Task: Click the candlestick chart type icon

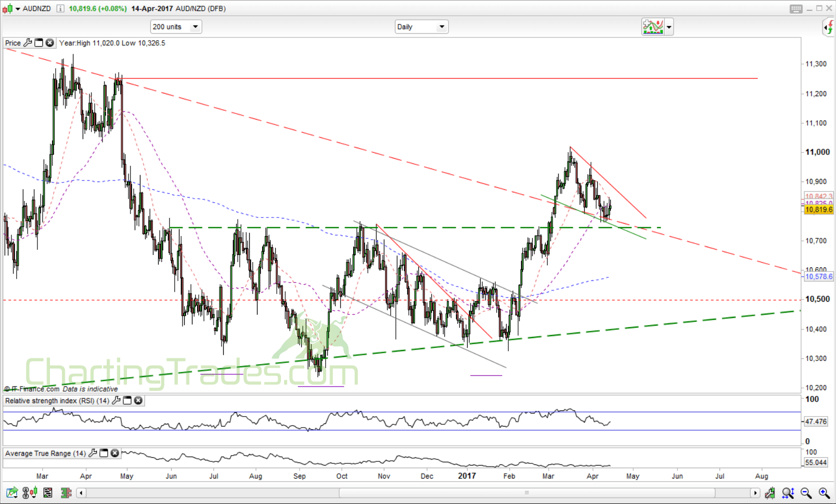Action: click(34, 493)
